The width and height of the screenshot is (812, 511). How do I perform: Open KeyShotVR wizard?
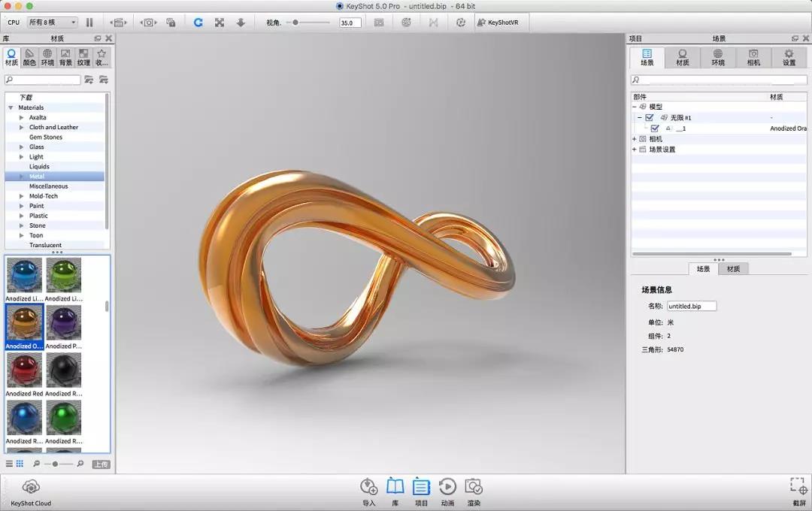(x=498, y=23)
